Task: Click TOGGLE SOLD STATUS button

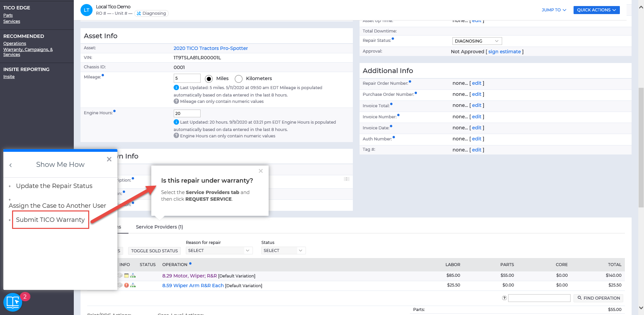Action: [x=154, y=251]
